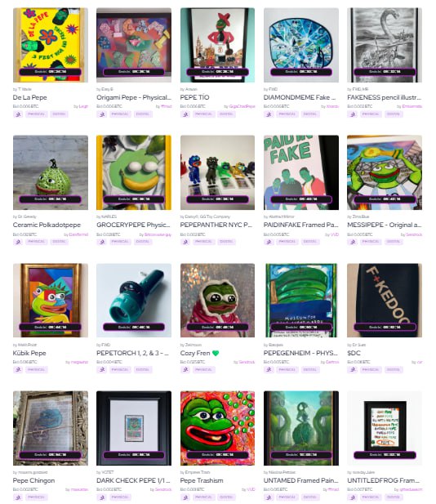Open the GROCERYPEPE Physical listing title
Viewport: 436px width, 504px height.
pyautogui.click(x=133, y=225)
